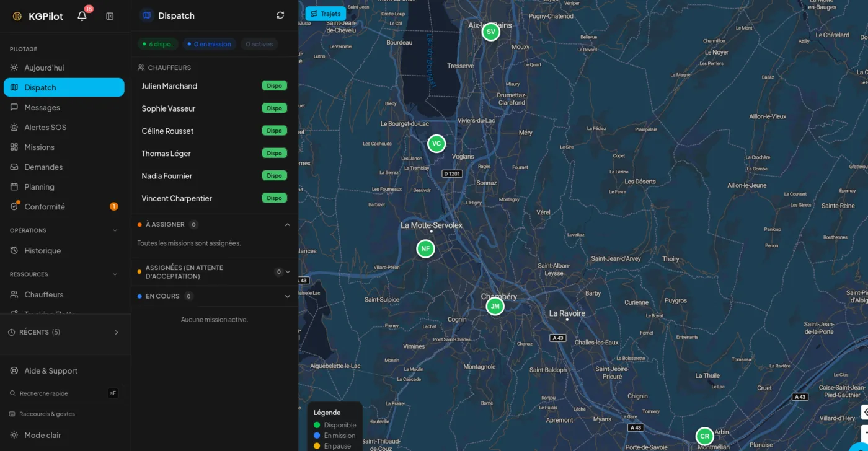Refresh the Dispatch panel
868x451 pixels.
click(x=280, y=15)
